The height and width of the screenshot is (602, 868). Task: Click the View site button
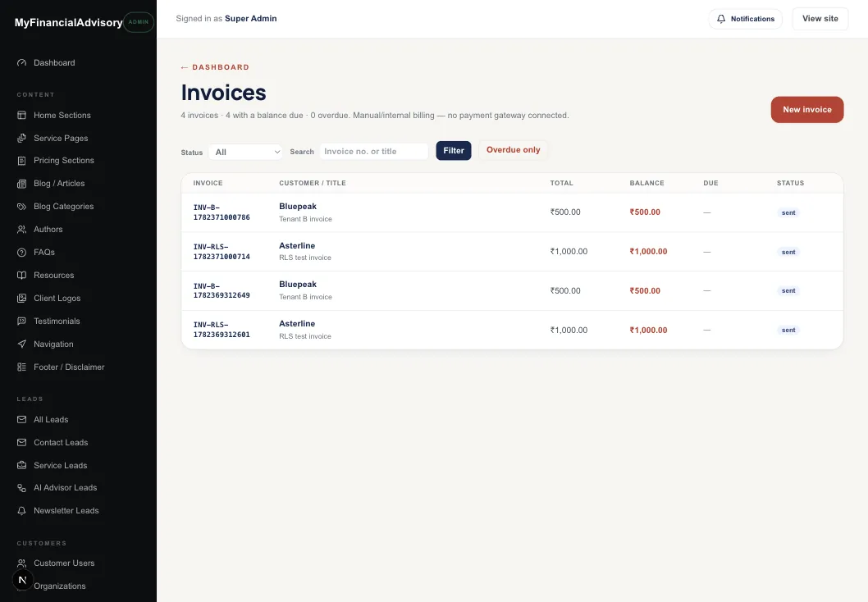(820, 19)
